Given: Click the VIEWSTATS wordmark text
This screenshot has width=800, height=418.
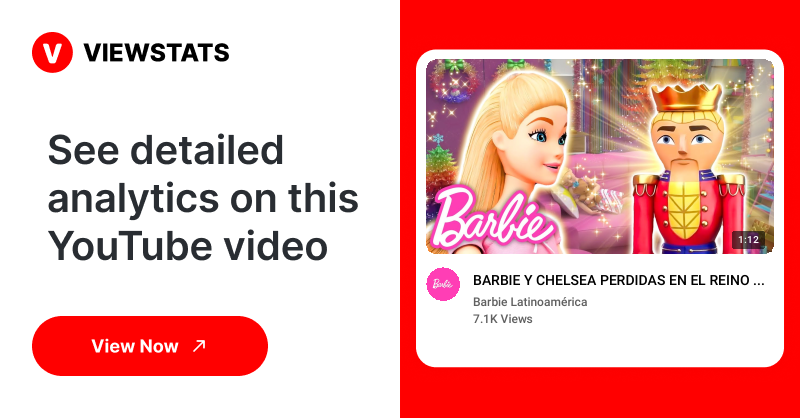Looking at the screenshot, I should click(156, 53).
